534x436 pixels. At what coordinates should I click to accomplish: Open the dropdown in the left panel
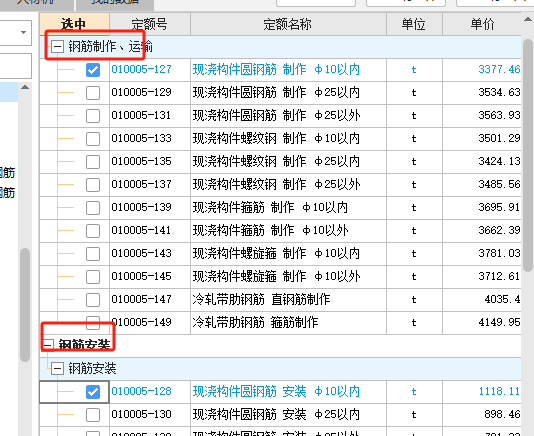click(x=23, y=32)
